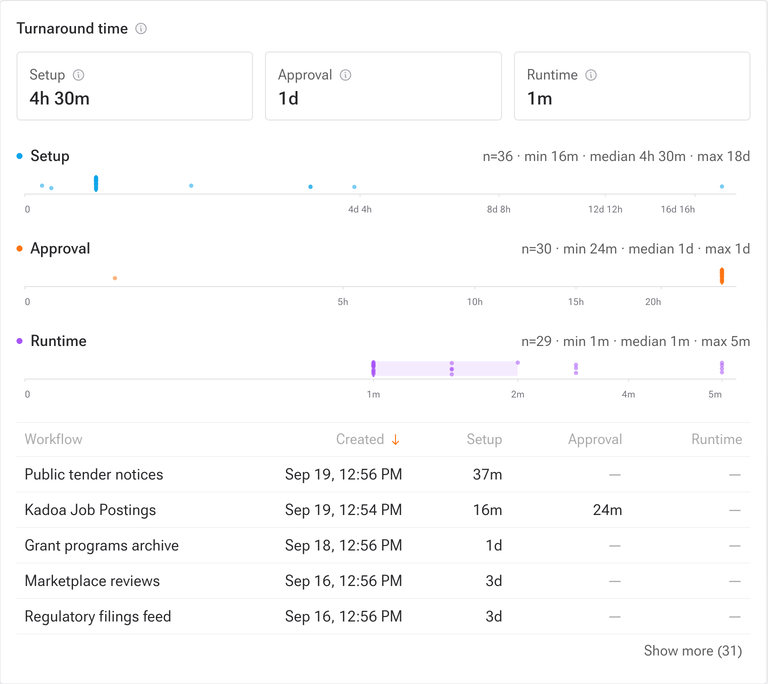Image resolution: width=768 pixels, height=684 pixels.
Task: Click info icon next to Turnaround time
Action: [141, 28]
